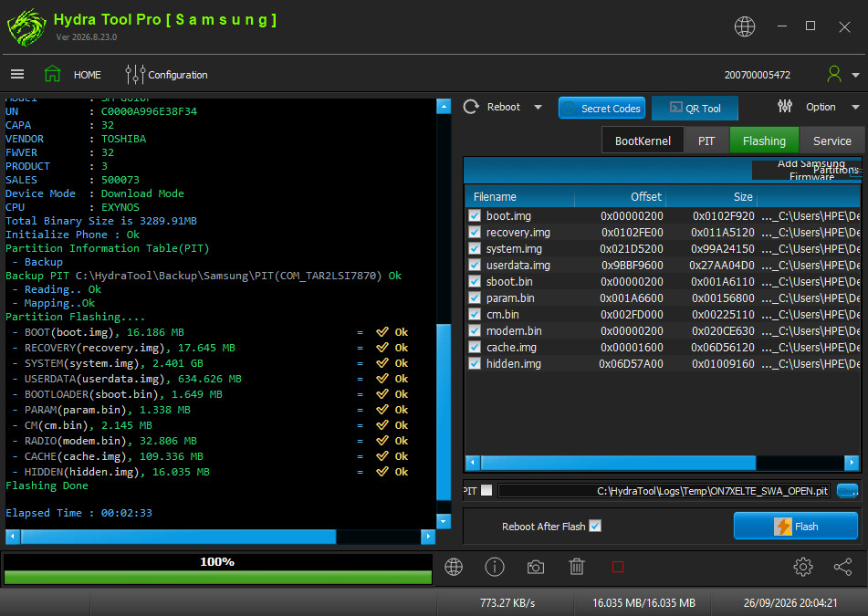
Task: Select the system.img filename cell
Action: (514, 248)
